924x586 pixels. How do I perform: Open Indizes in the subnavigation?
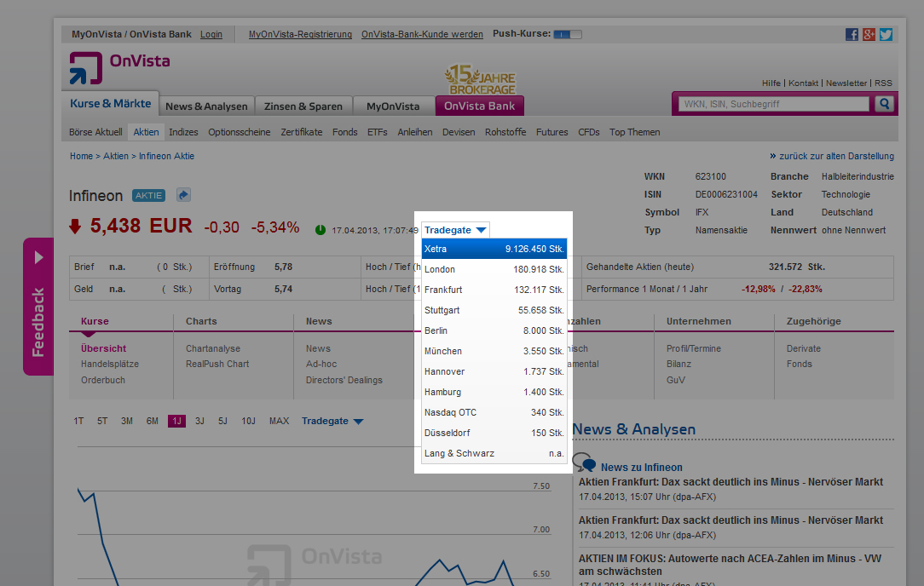(183, 132)
